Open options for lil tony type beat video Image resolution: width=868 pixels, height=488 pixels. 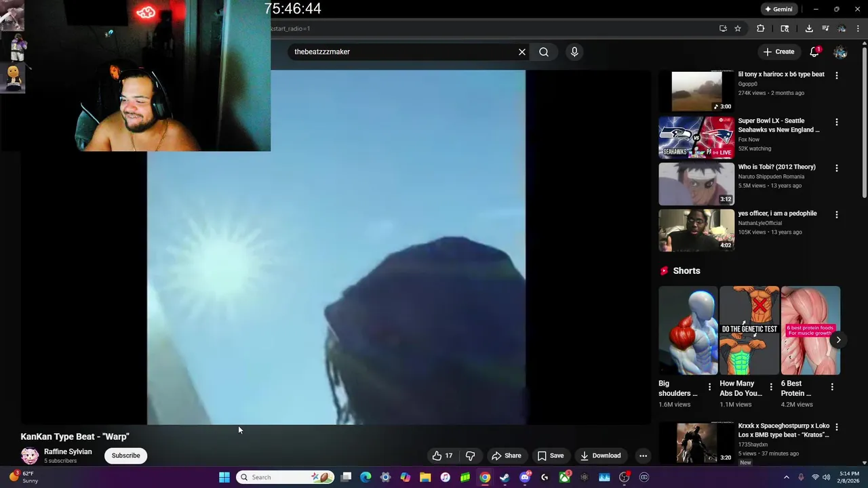pyautogui.click(x=837, y=75)
